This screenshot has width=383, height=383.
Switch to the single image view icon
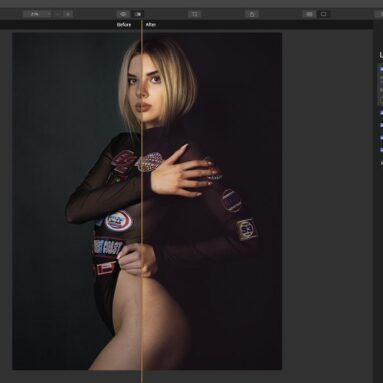point(323,14)
